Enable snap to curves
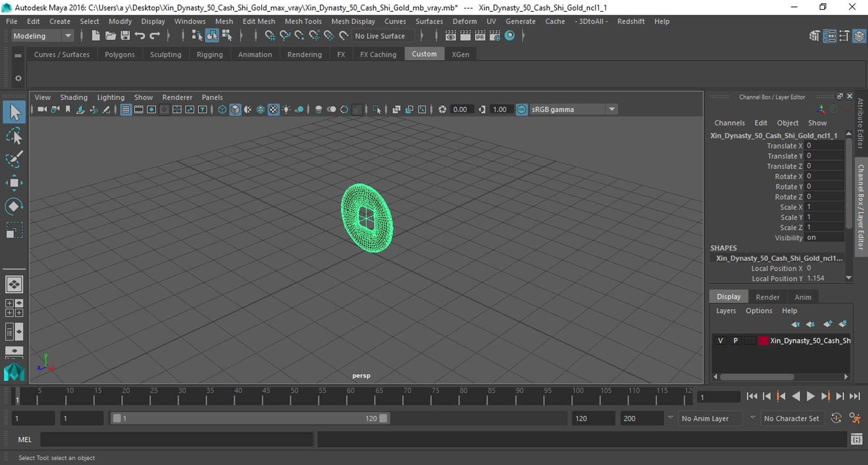 (x=285, y=36)
